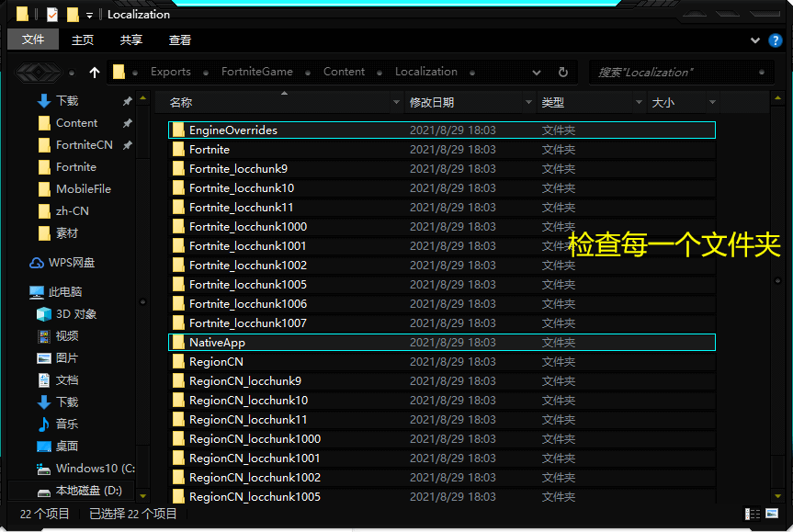Select the Fortnite_locchunk1002 folder
Image resolution: width=793 pixels, height=532 pixels.
click(441, 265)
